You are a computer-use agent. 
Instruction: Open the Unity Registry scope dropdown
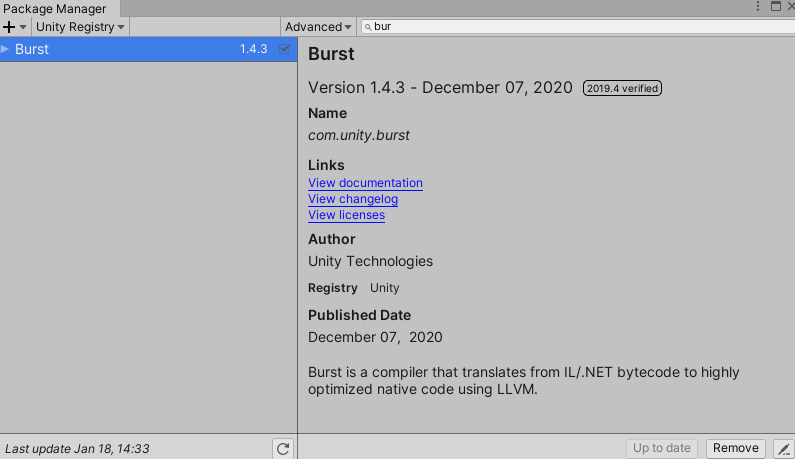tap(80, 27)
